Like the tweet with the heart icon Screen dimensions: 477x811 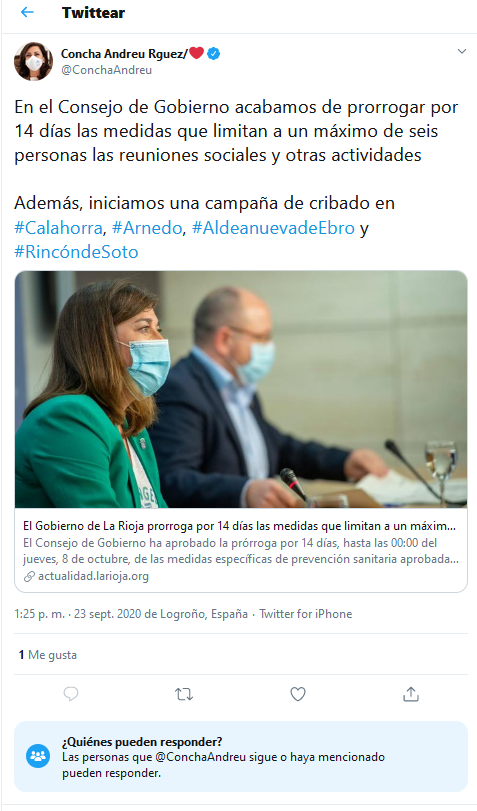[x=297, y=694]
